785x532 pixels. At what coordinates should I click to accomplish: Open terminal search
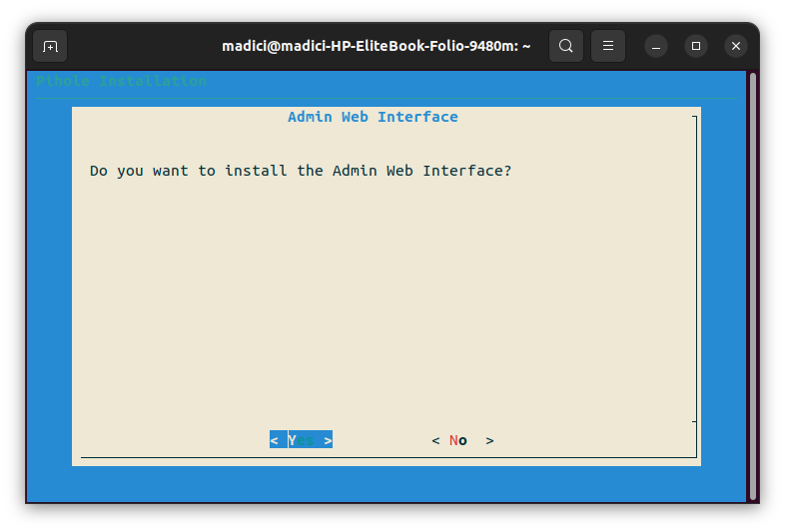(x=565, y=46)
